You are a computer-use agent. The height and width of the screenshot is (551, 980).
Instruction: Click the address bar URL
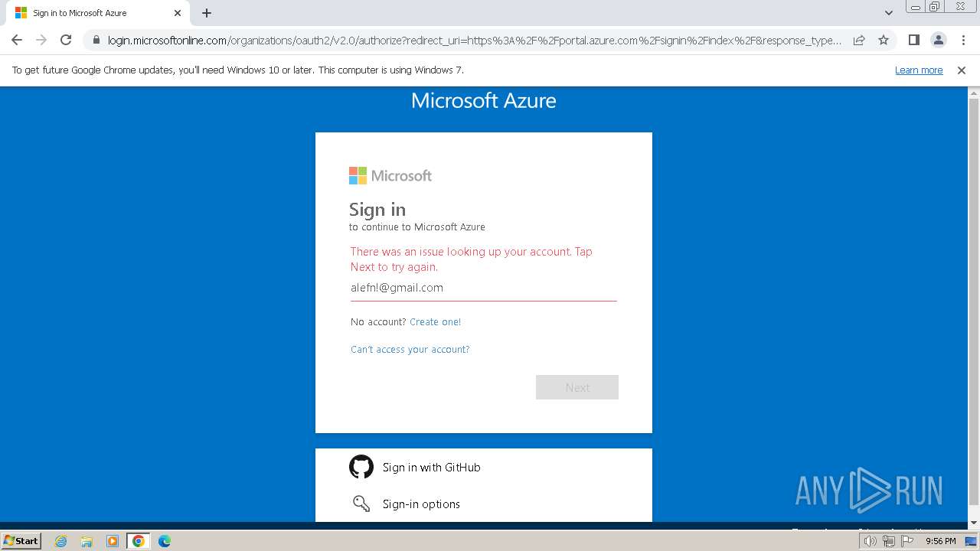point(475,41)
